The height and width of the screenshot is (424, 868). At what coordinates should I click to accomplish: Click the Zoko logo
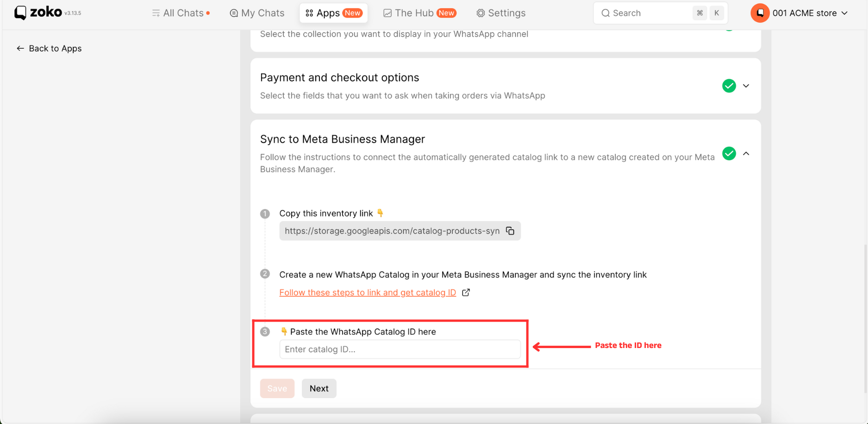(38, 13)
